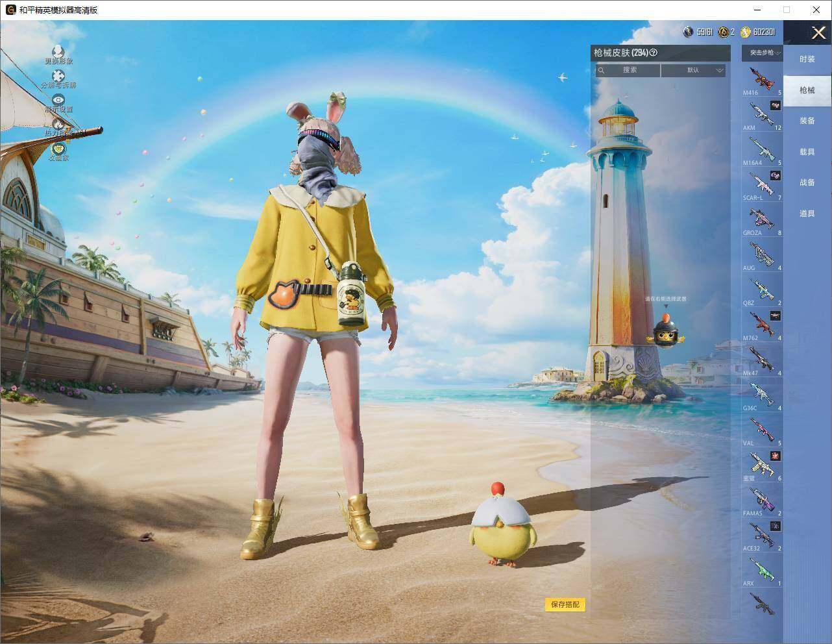Select the QBZ weapon skin
This screenshot has height=644, width=832.
click(x=762, y=291)
